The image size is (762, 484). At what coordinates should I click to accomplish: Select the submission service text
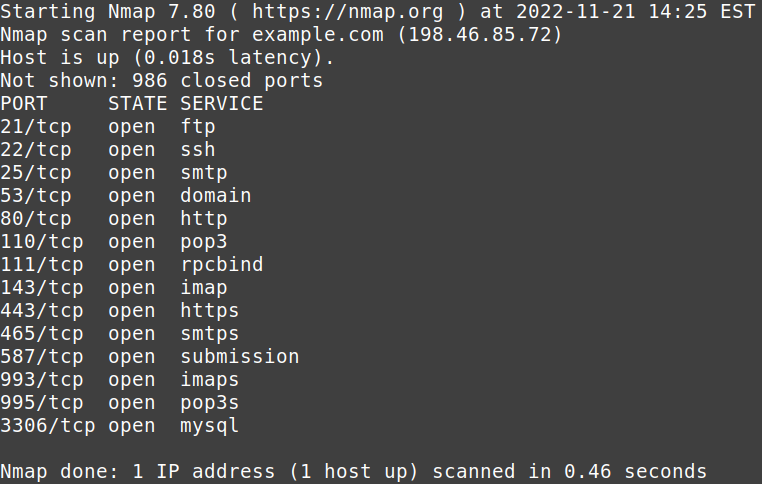point(240,356)
